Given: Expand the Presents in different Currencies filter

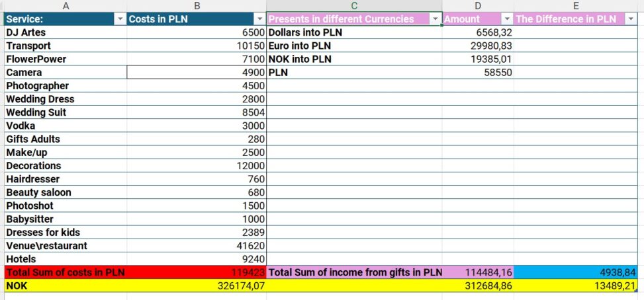Looking at the screenshot, I should (436, 19).
